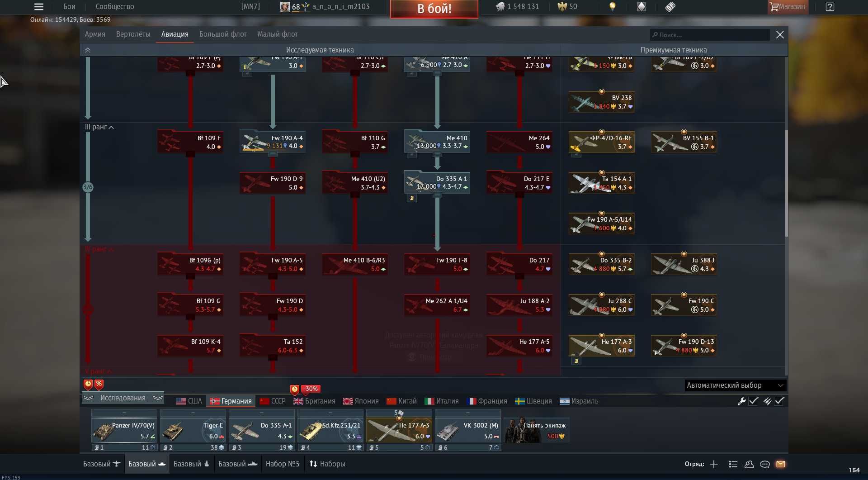Click the diamond-shaped icon beside the lightbulb
The height and width of the screenshot is (480, 868).
point(642,7)
